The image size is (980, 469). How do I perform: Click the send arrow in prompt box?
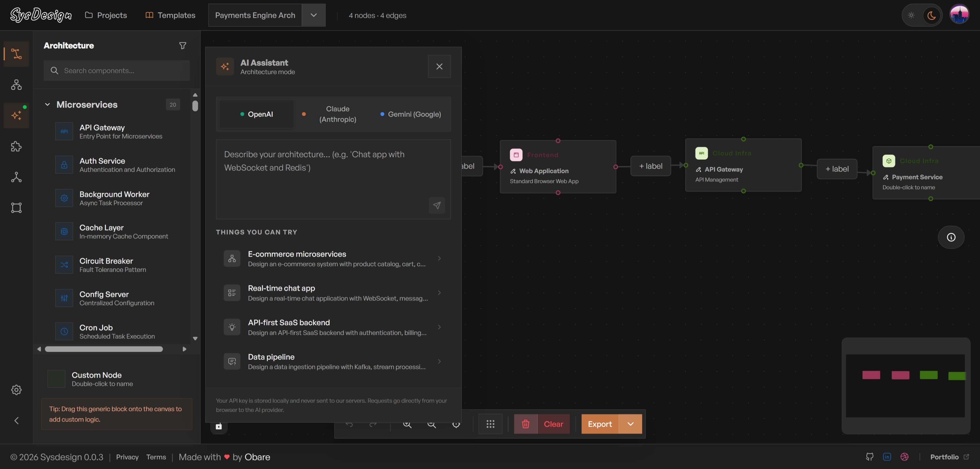click(437, 205)
